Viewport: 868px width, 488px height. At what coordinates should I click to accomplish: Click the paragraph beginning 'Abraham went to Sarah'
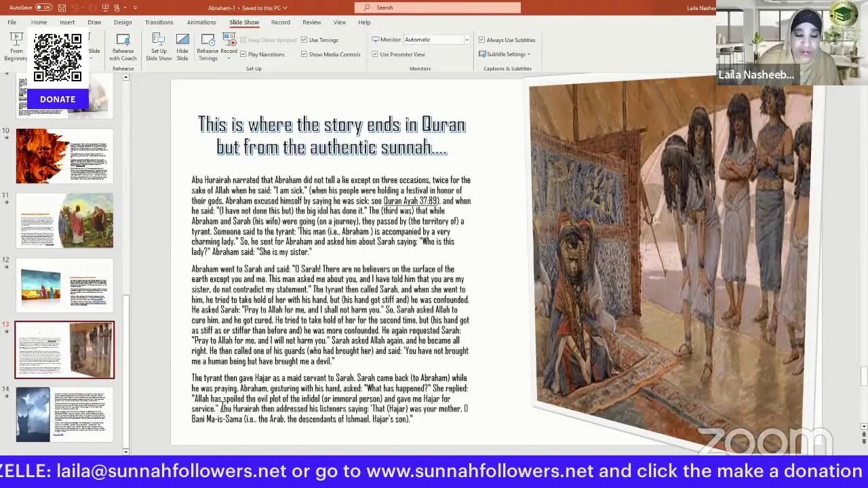click(330, 315)
